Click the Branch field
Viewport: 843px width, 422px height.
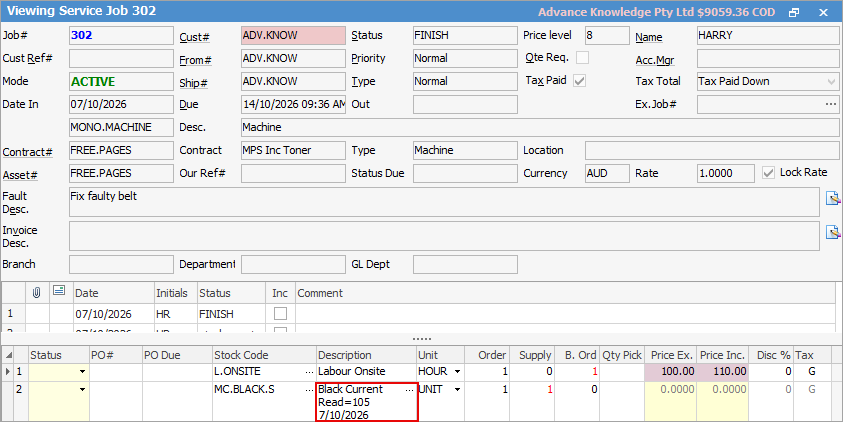pos(122,264)
